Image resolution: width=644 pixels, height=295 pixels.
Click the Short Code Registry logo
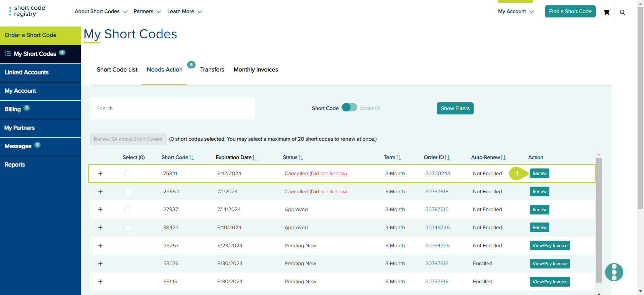click(27, 11)
